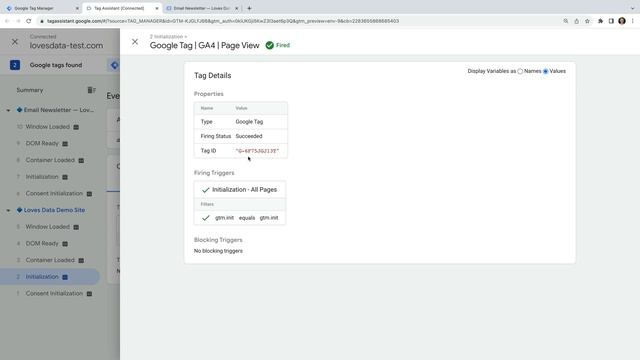
Task: Click zoom magnifier icon in address bar
Action: tap(566, 21)
